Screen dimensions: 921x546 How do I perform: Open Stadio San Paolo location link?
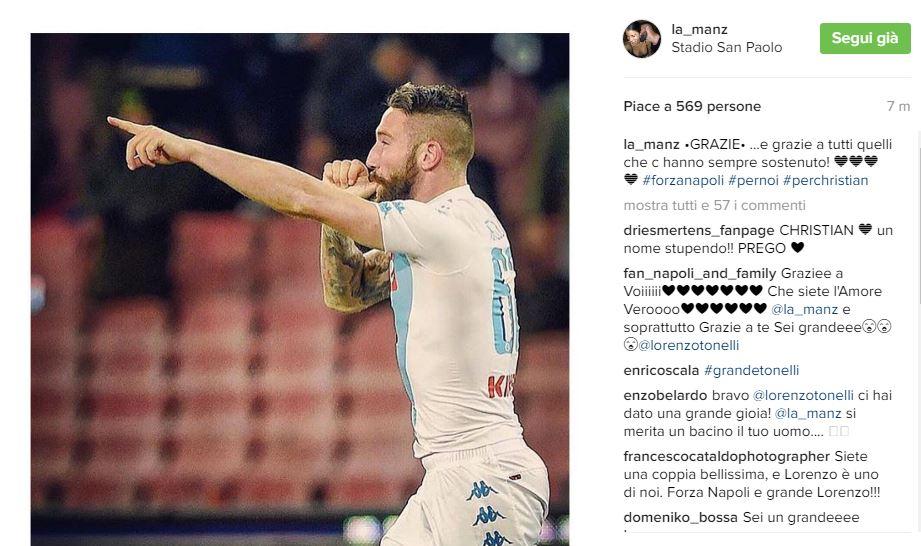point(727,48)
